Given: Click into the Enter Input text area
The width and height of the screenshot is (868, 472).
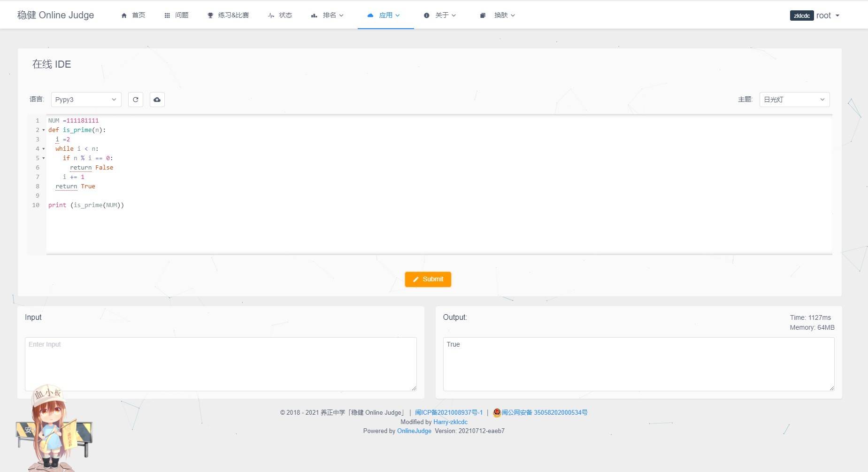Looking at the screenshot, I should click(x=221, y=364).
